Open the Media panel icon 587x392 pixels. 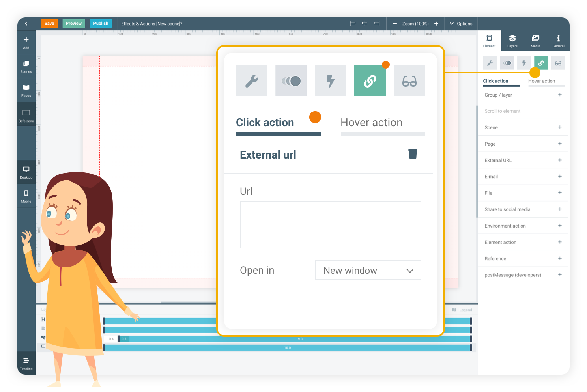535,41
